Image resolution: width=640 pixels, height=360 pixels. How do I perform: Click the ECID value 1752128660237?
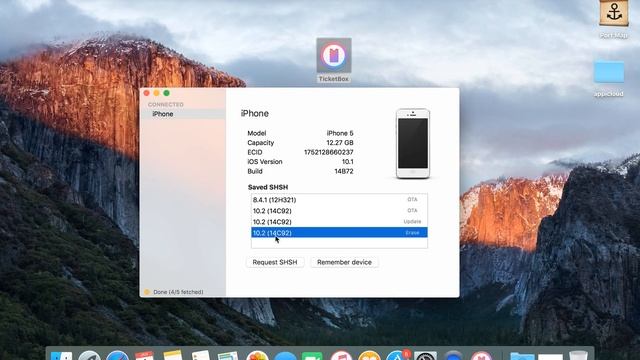pos(329,152)
